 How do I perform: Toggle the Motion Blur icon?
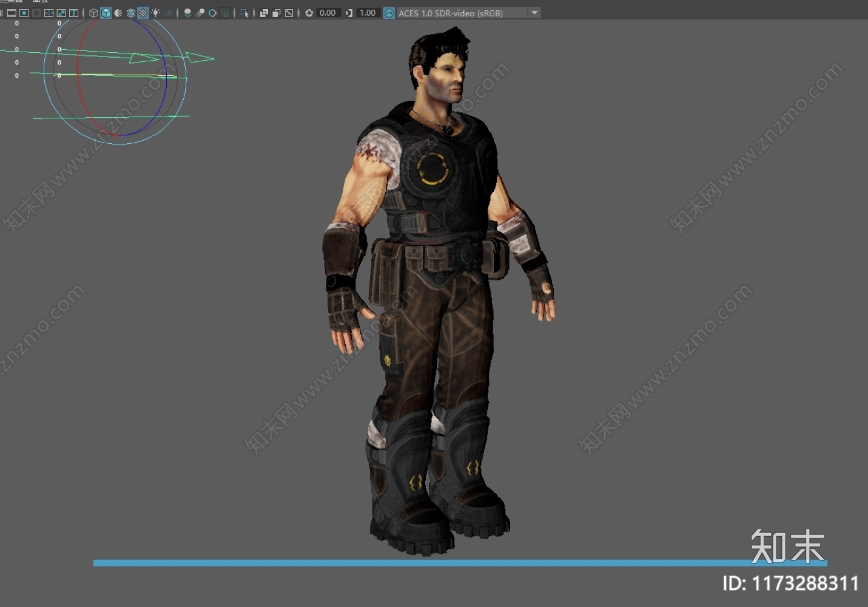tap(200, 13)
